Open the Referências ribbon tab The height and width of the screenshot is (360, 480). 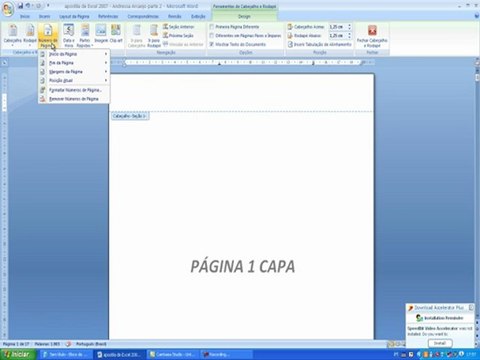108,16
